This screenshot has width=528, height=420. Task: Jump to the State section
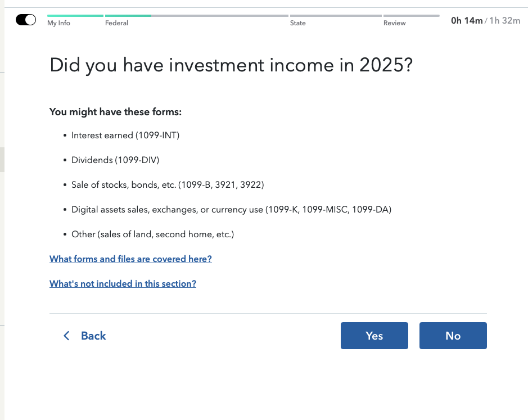(297, 23)
